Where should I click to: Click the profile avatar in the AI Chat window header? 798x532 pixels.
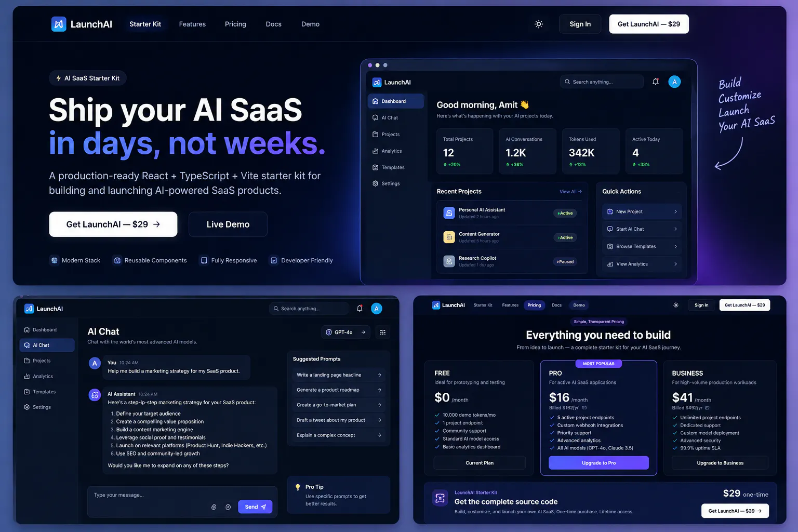377,309
